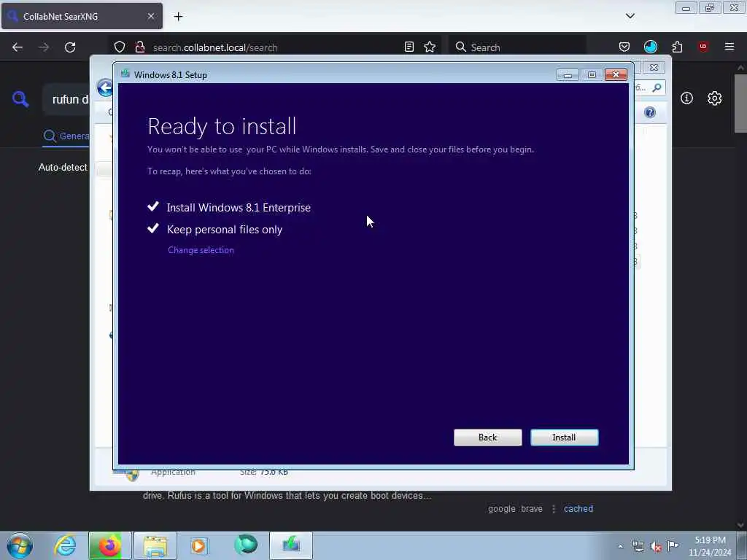The image size is (747, 560).
Task: List all tabs with the chevron
Action: tap(630, 16)
